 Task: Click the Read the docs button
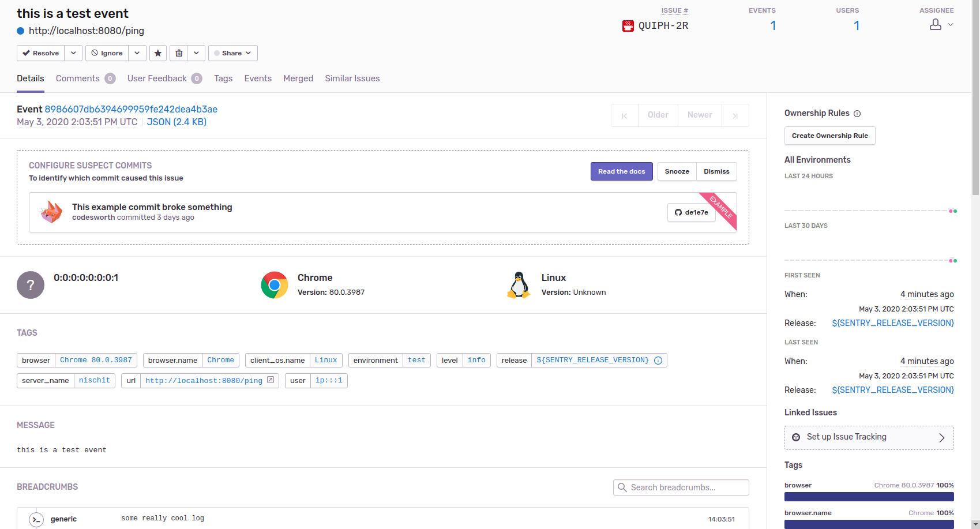tap(622, 171)
